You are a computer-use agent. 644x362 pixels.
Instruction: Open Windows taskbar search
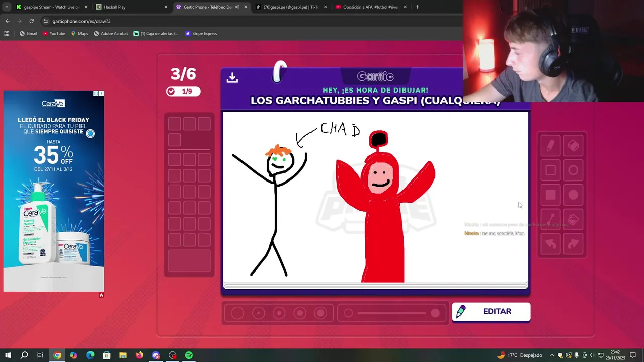click(24, 355)
